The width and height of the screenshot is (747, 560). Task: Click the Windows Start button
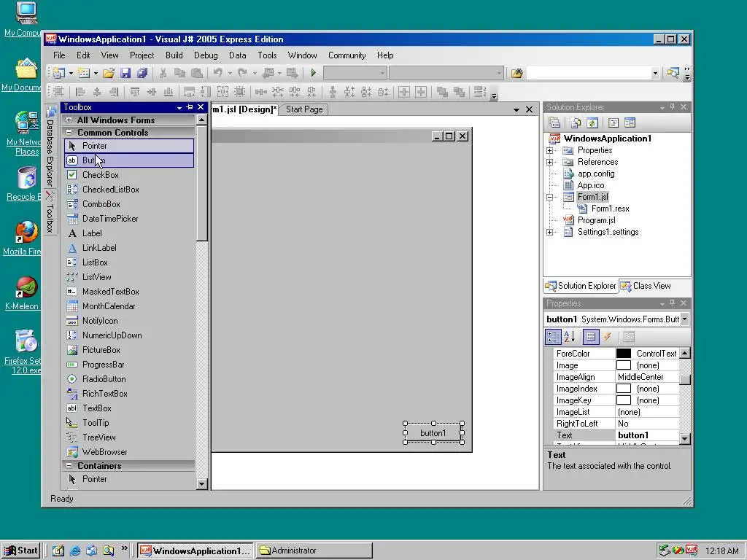(20, 551)
